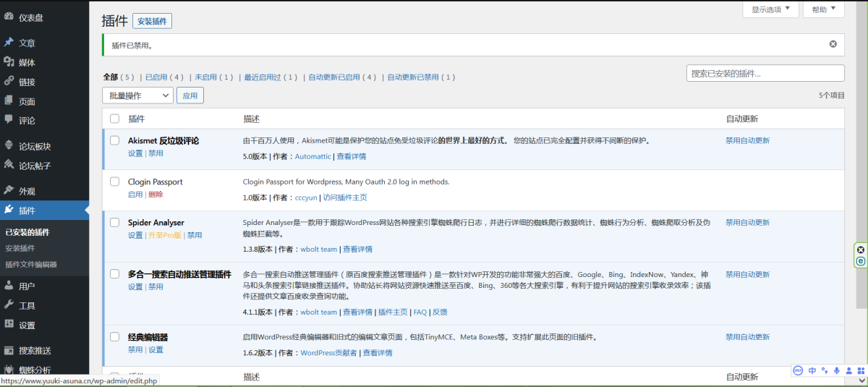Click the 文章 pushpin icon

click(x=9, y=43)
